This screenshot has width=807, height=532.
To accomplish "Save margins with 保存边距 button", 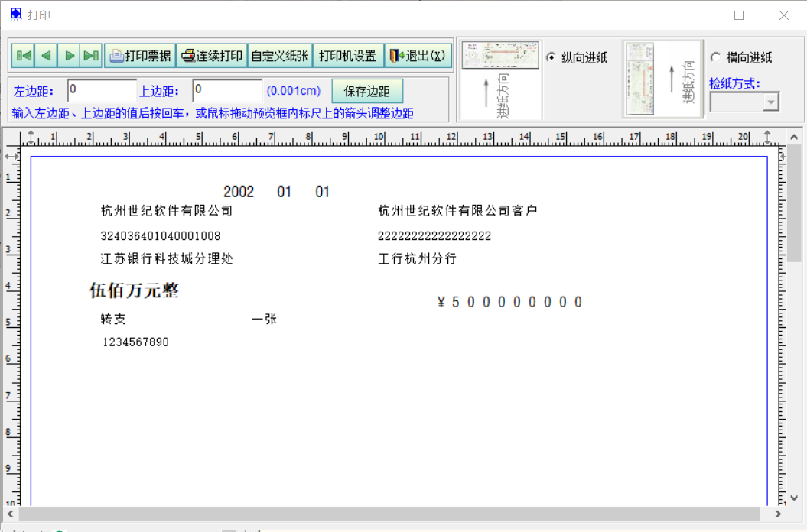I will pyautogui.click(x=367, y=91).
